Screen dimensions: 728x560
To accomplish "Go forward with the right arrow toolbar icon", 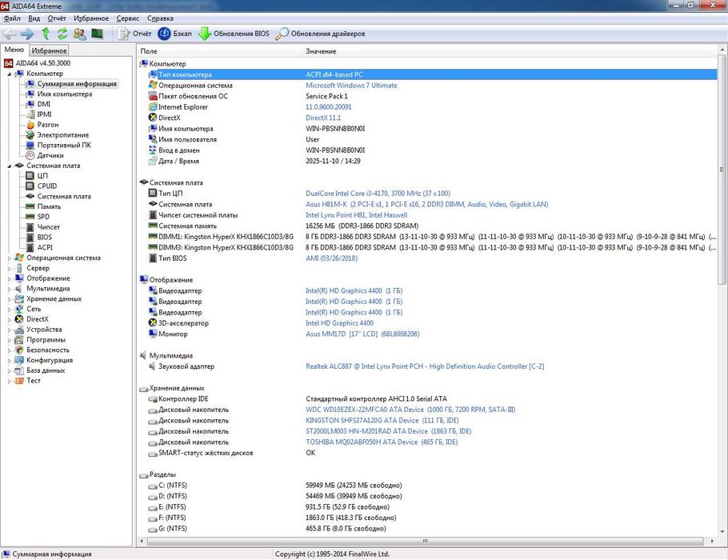I will tap(27, 34).
